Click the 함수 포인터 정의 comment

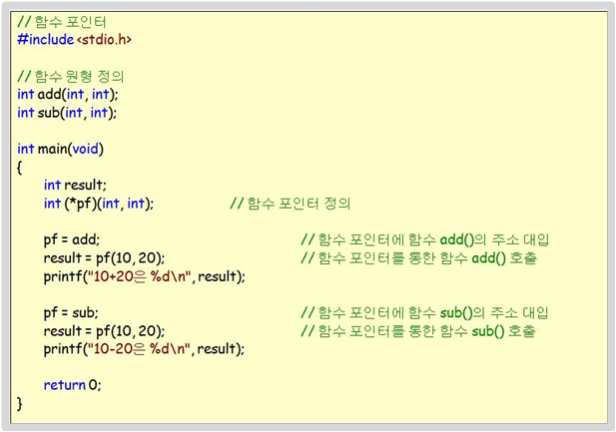290,203
